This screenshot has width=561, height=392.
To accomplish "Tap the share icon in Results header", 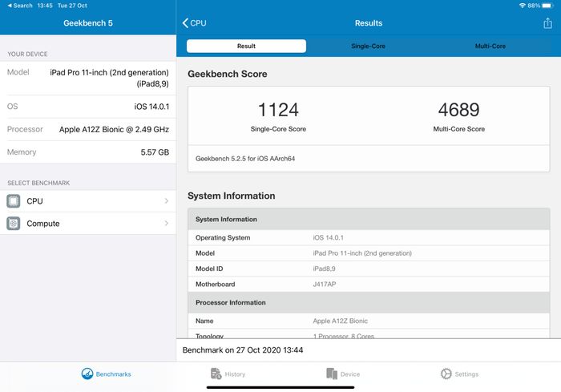I will (x=547, y=23).
